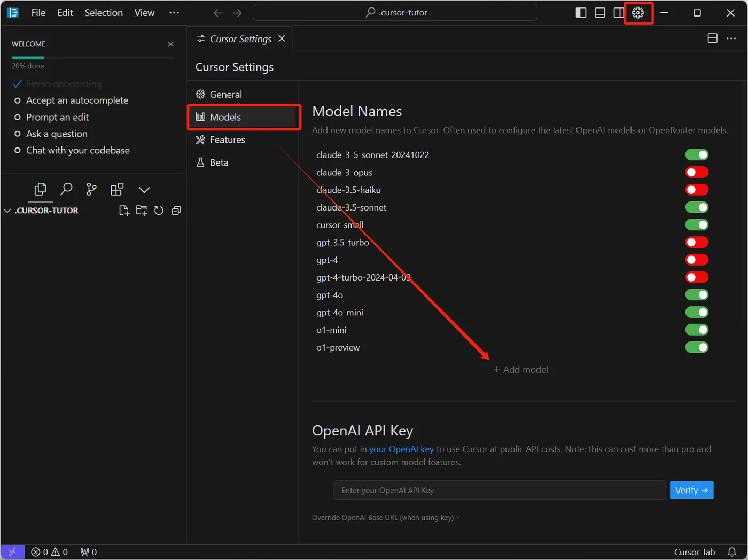Go to Features settings section
Image resolution: width=748 pixels, height=560 pixels.
pos(243,140)
